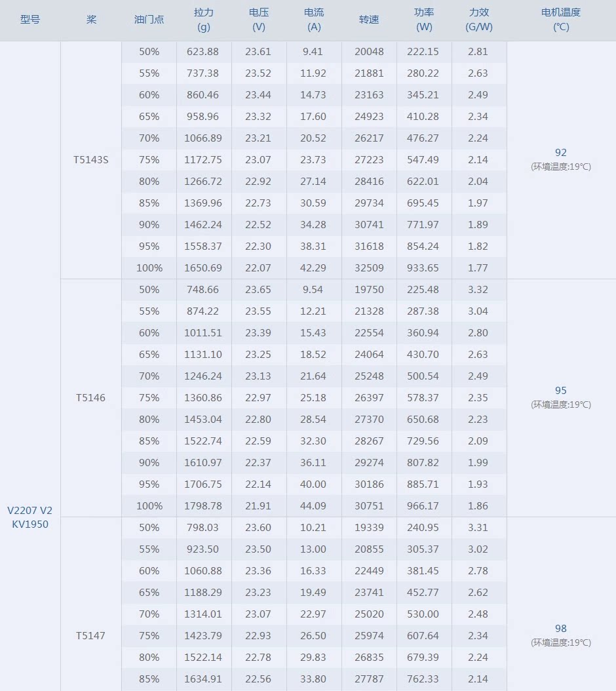Click the motor temperature 98 cell
The image size is (616, 691).
[x=561, y=629]
